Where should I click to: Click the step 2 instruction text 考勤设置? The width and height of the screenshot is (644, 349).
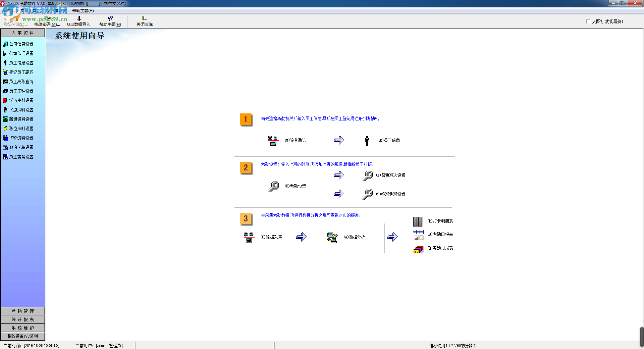[x=317, y=164]
